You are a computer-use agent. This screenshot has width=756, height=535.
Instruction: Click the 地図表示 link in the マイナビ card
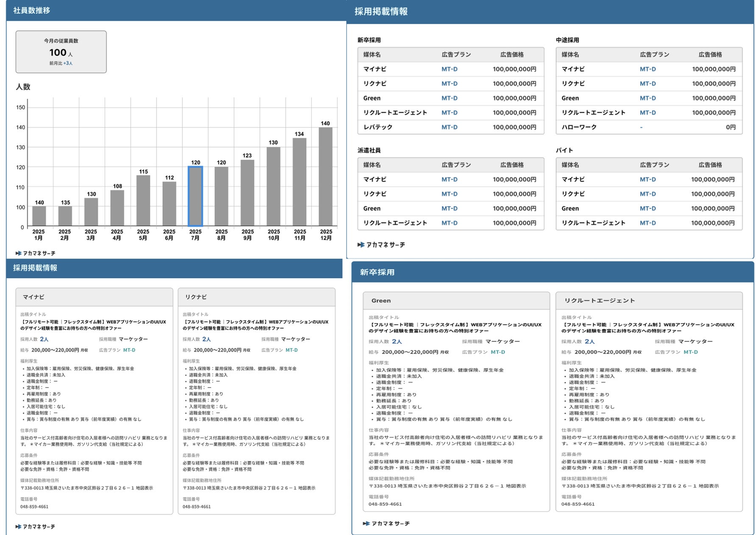click(x=145, y=488)
